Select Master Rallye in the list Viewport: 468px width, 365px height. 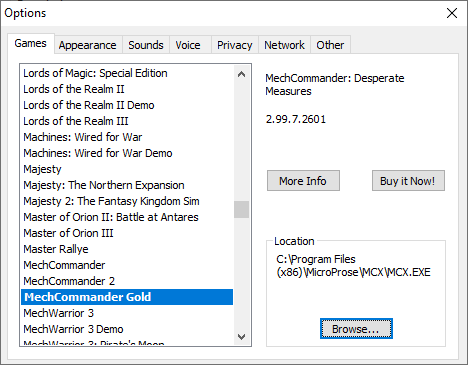(x=127, y=249)
